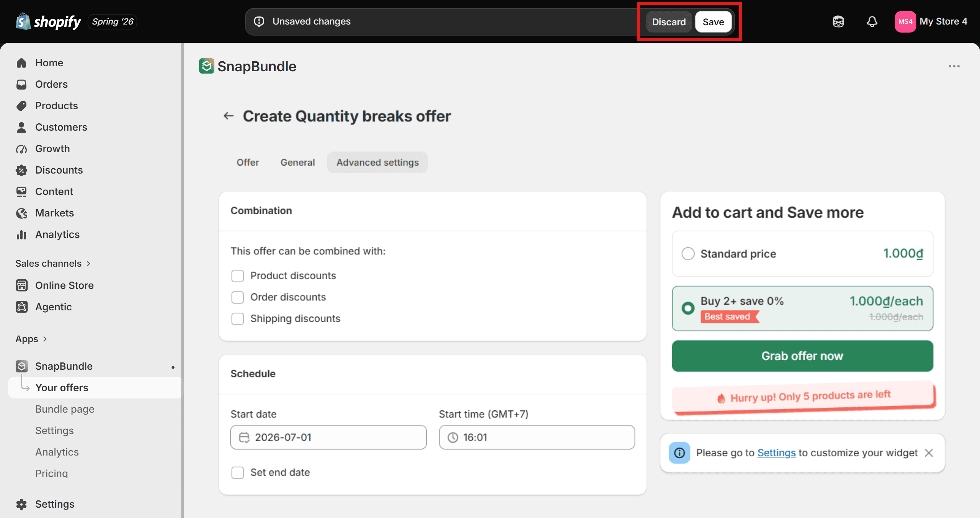
Task: Go to Markets in the sidebar
Action: pyautogui.click(x=54, y=213)
